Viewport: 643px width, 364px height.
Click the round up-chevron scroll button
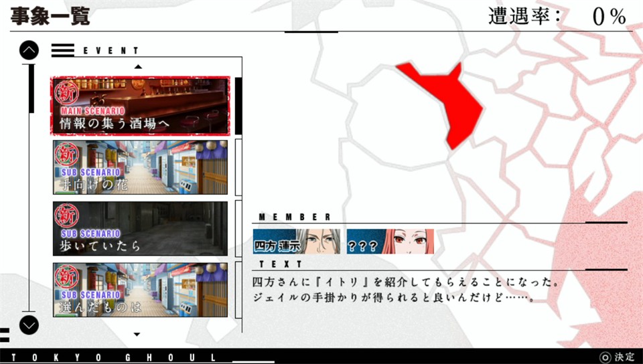click(29, 50)
